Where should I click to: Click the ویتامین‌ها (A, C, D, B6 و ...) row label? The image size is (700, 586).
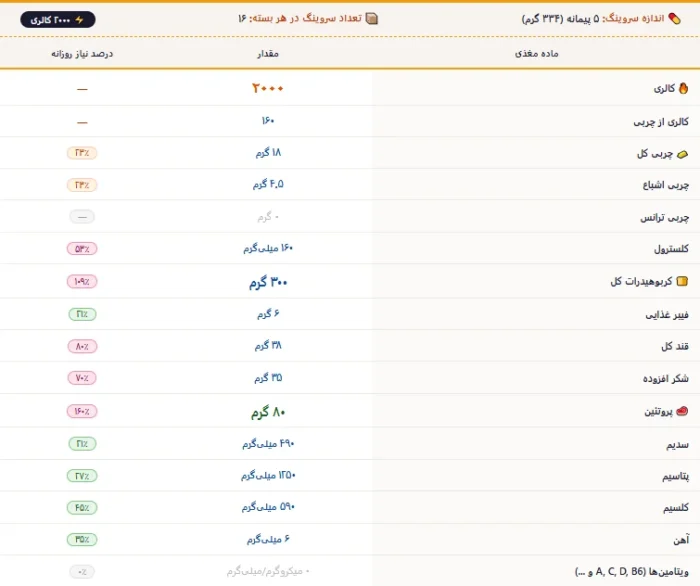click(632, 572)
